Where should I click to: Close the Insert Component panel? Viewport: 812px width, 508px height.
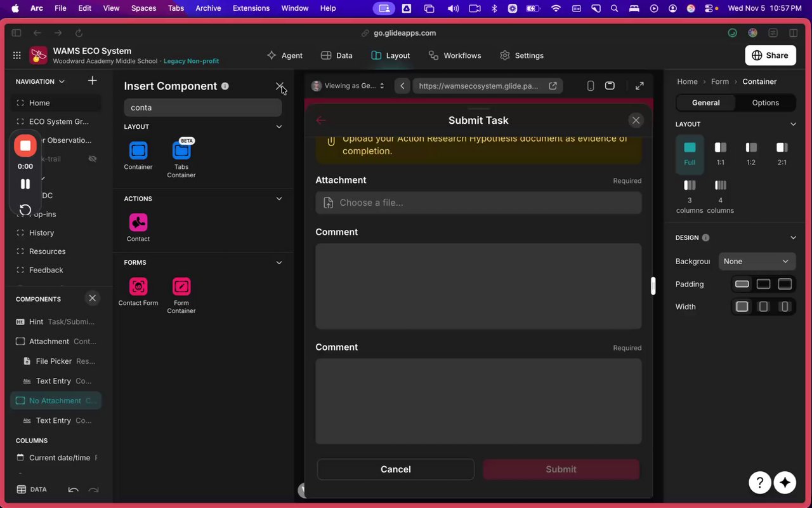[x=280, y=86]
